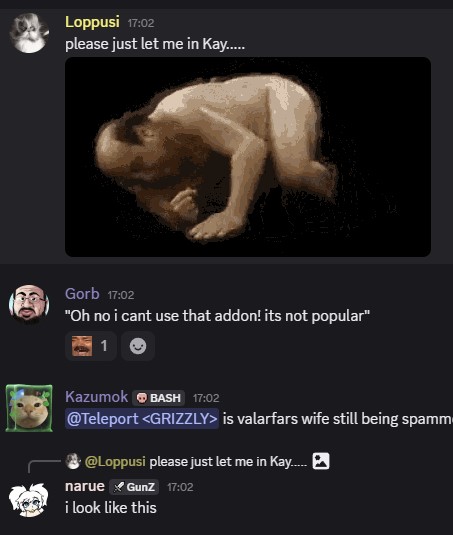This screenshot has width=453, height=535.
Task: Click the @Loppusi mention in reply
Action: point(115,461)
